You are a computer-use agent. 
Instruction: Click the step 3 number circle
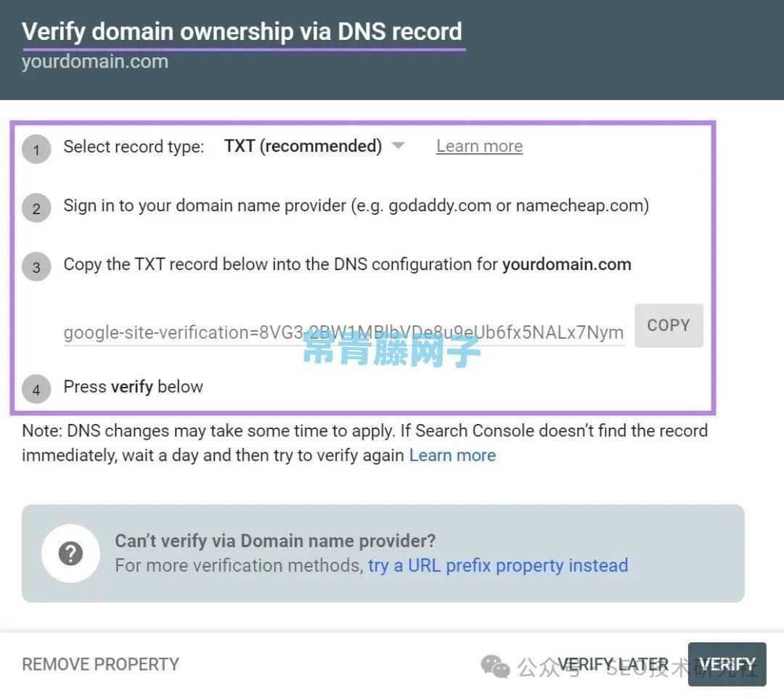(36, 266)
